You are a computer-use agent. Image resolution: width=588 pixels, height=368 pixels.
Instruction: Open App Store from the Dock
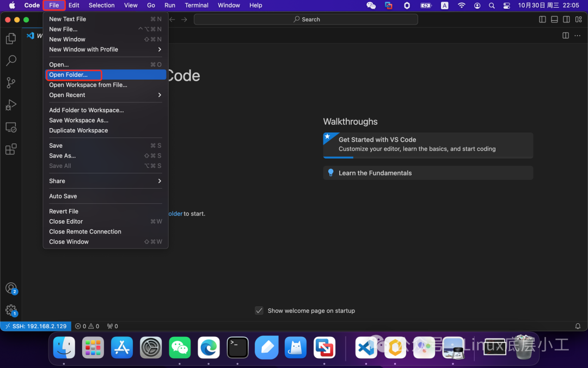(122, 347)
